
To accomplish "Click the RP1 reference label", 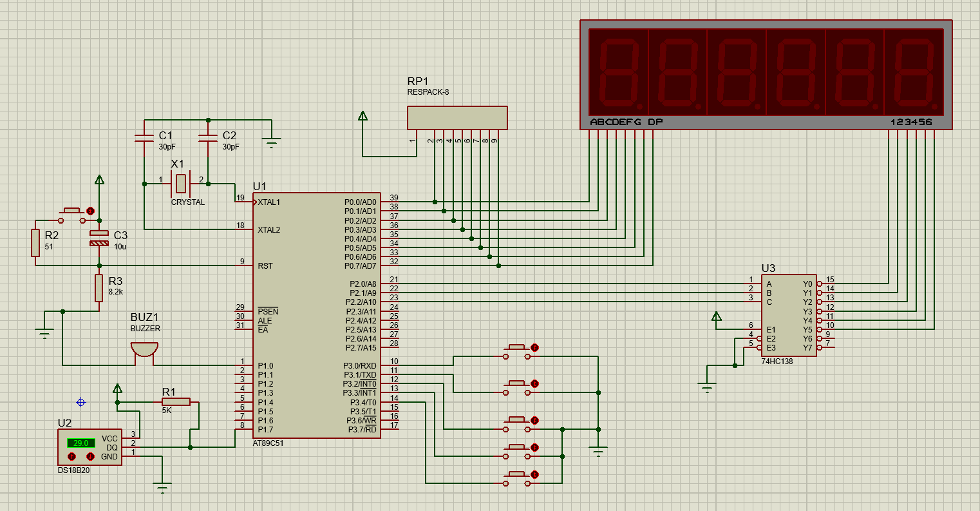I will pyautogui.click(x=418, y=81).
